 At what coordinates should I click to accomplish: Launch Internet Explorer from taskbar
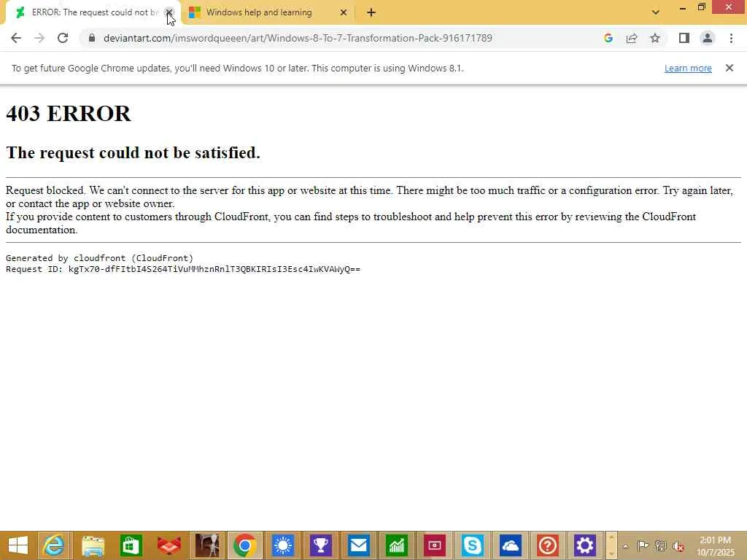click(54, 545)
